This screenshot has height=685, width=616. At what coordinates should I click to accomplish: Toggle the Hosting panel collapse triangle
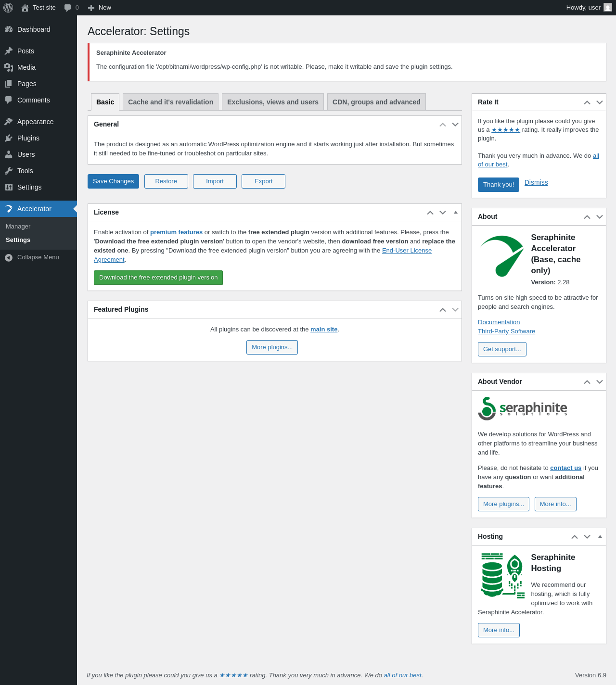pyautogui.click(x=600, y=536)
